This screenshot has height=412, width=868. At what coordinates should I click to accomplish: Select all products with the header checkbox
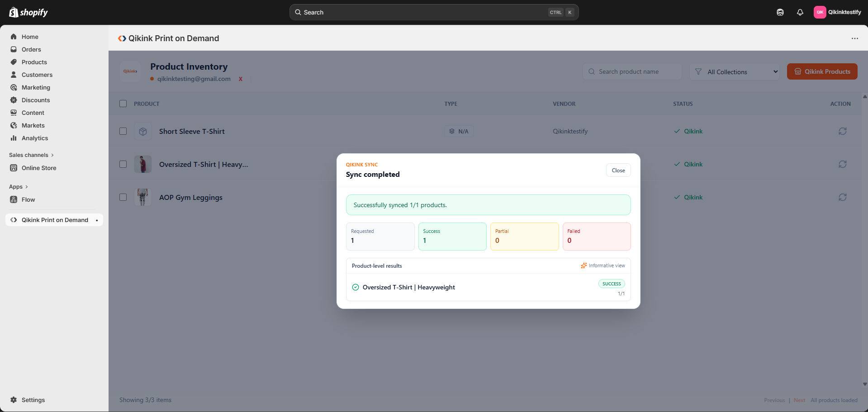[123, 104]
